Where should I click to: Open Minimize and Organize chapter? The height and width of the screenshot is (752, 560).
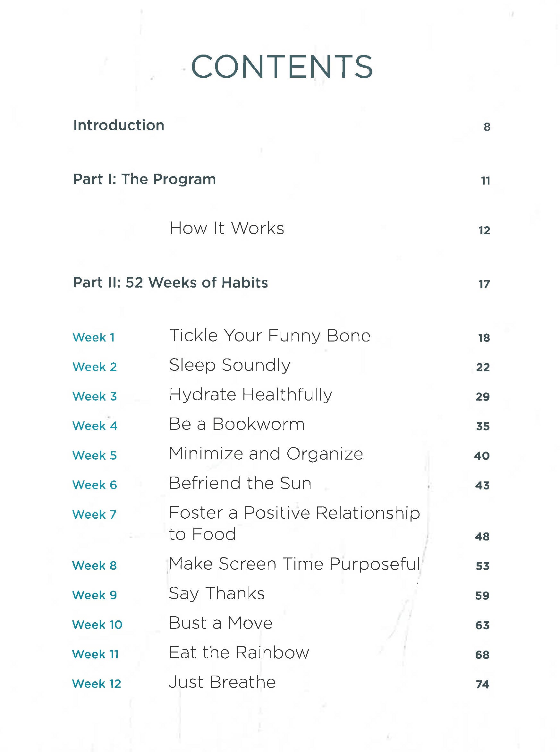click(x=266, y=454)
